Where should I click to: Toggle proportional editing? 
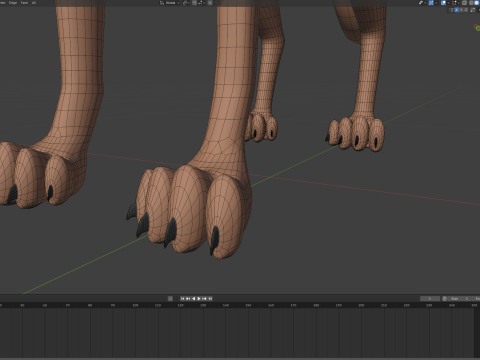(210, 3)
